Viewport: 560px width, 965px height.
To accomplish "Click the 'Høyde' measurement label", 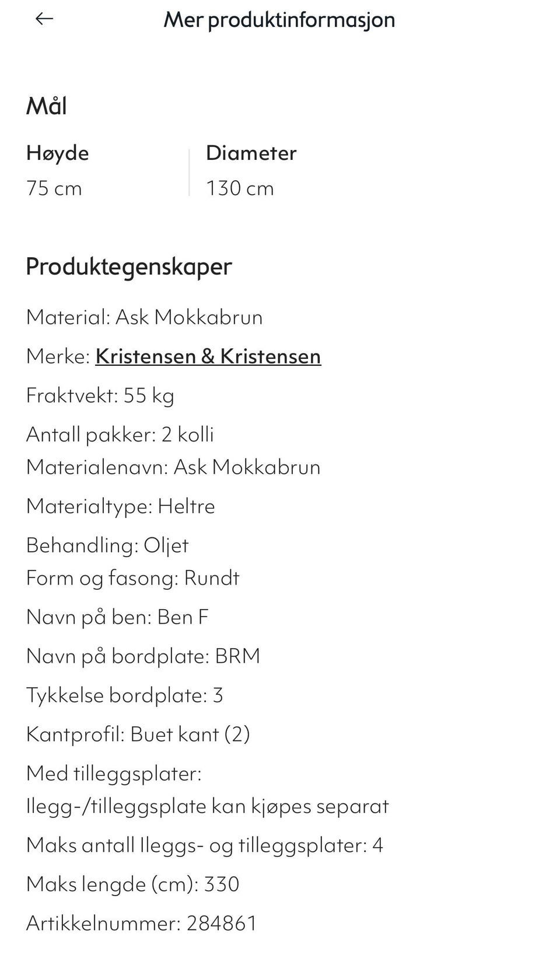I will (x=57, y=153).
